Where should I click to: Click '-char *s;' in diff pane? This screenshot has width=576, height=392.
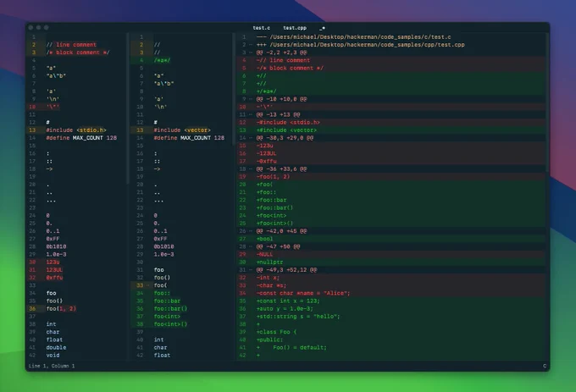pos(271,285)
